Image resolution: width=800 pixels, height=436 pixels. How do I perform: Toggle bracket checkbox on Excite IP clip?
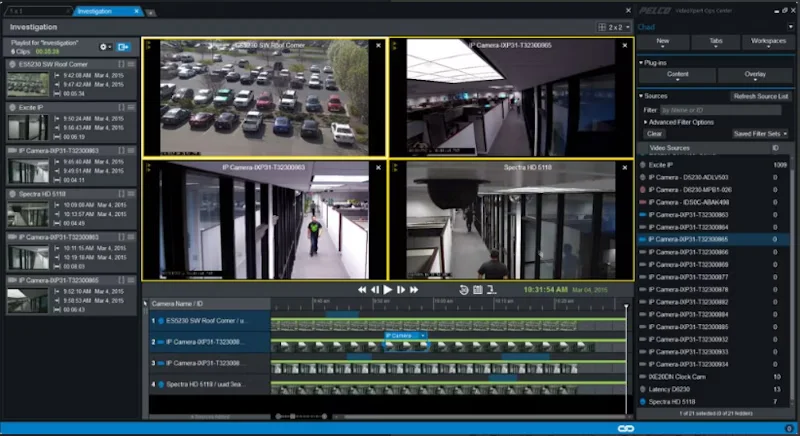[121, 107]
